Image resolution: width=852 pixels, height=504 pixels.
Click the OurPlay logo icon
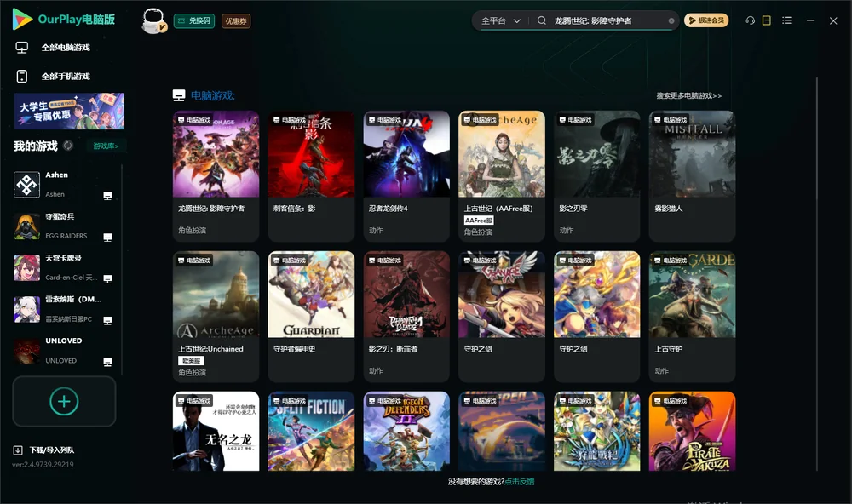click(22, 19)
